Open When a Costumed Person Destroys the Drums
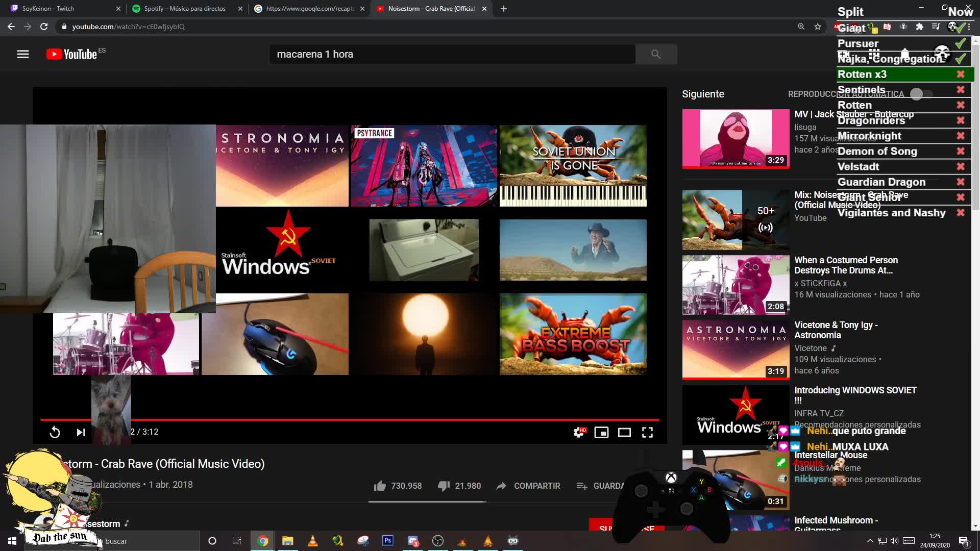980x551 pixels. click(x=846, y=265)
